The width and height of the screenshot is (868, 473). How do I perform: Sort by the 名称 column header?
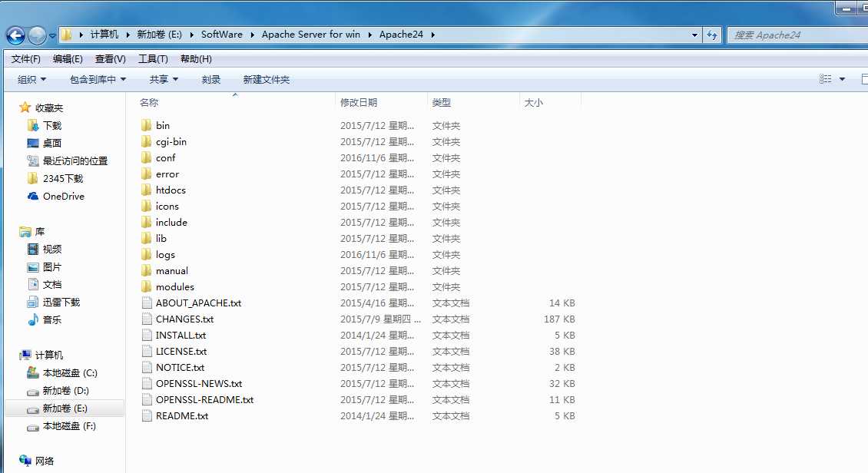(149, 102)
